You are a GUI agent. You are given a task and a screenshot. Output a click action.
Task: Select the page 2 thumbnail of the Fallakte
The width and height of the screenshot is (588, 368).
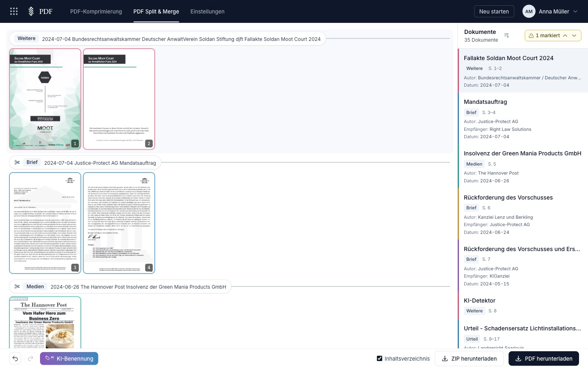119,99
